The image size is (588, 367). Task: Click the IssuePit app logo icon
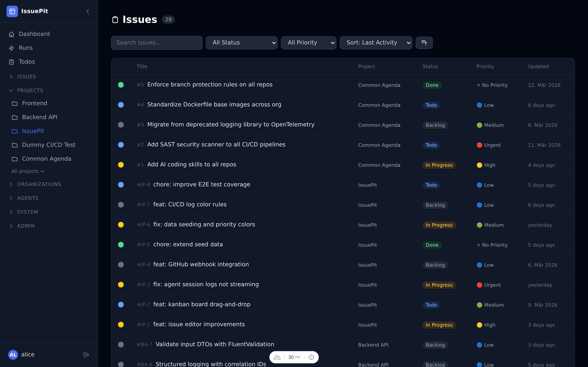pos(12,11)
